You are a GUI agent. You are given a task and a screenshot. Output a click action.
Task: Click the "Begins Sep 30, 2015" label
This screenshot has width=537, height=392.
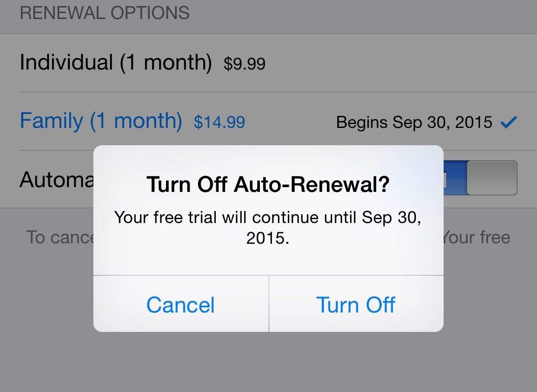coord(414,123)
